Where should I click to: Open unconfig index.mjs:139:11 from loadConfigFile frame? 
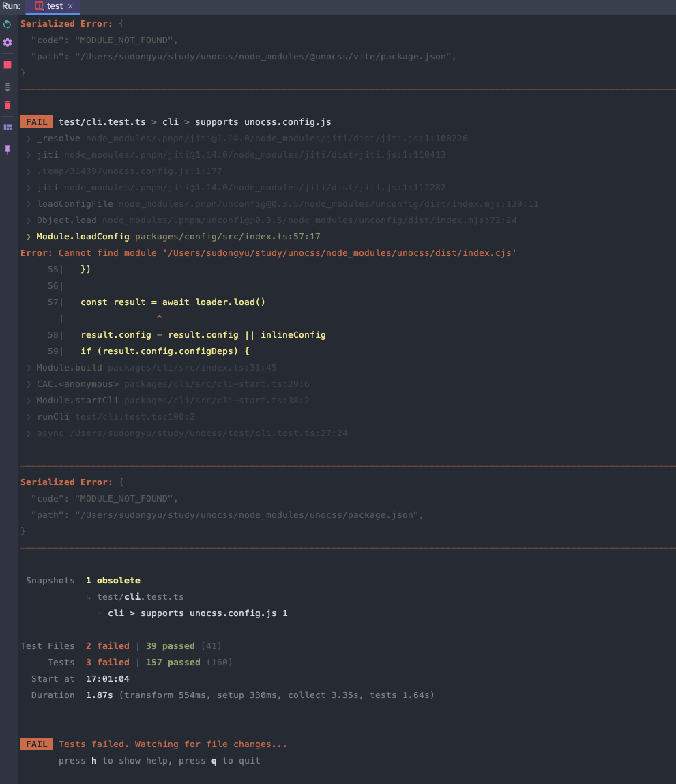329,204
